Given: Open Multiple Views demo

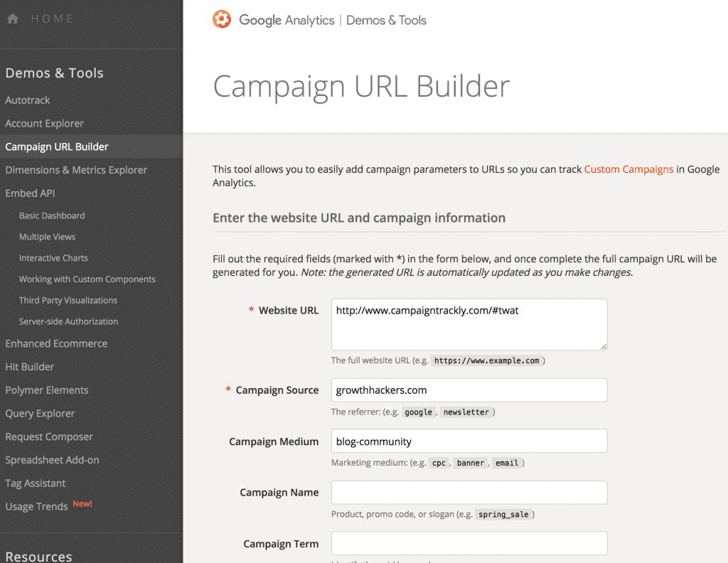Looking at the screenshot, I should [x=47, y=237].
